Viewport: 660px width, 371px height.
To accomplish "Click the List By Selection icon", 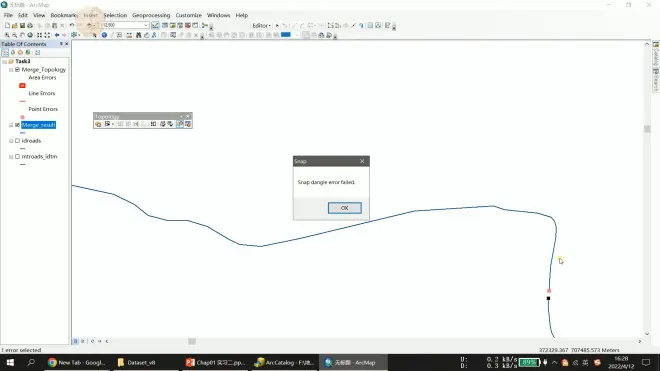I will (28, 53).
